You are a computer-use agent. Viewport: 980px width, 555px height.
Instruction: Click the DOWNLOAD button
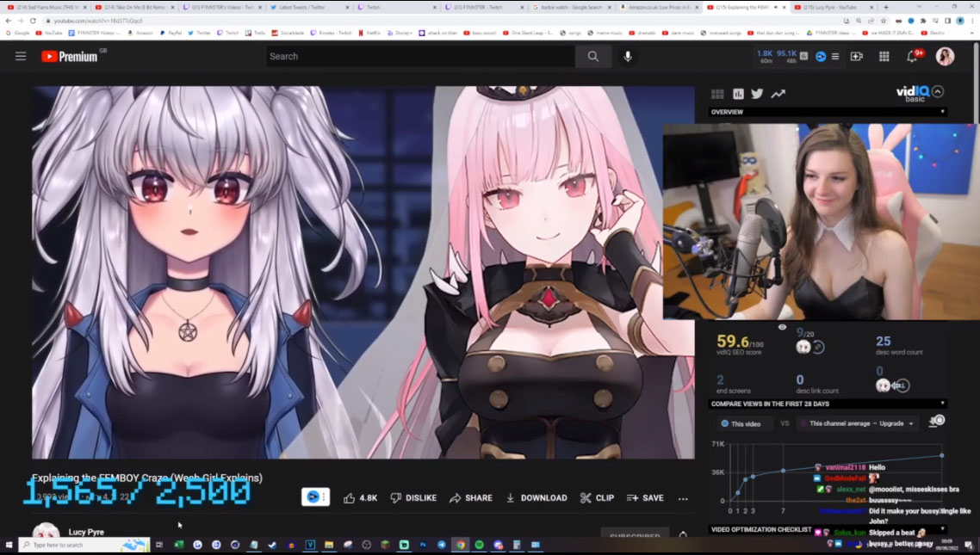(537, 497)
